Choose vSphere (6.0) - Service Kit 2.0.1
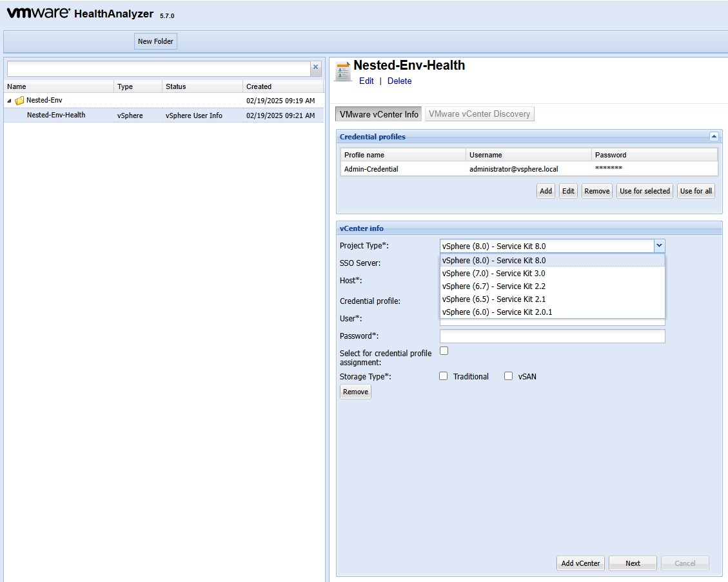 tap(552, 312)
